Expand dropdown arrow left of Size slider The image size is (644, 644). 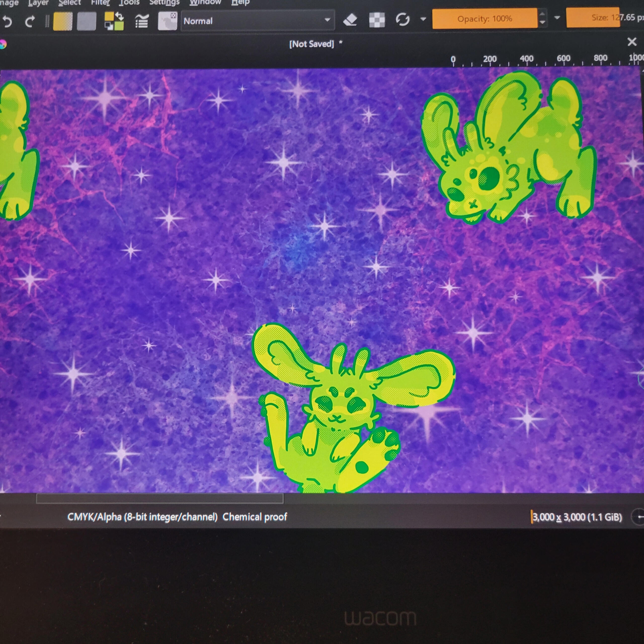[x=557, y=17]
